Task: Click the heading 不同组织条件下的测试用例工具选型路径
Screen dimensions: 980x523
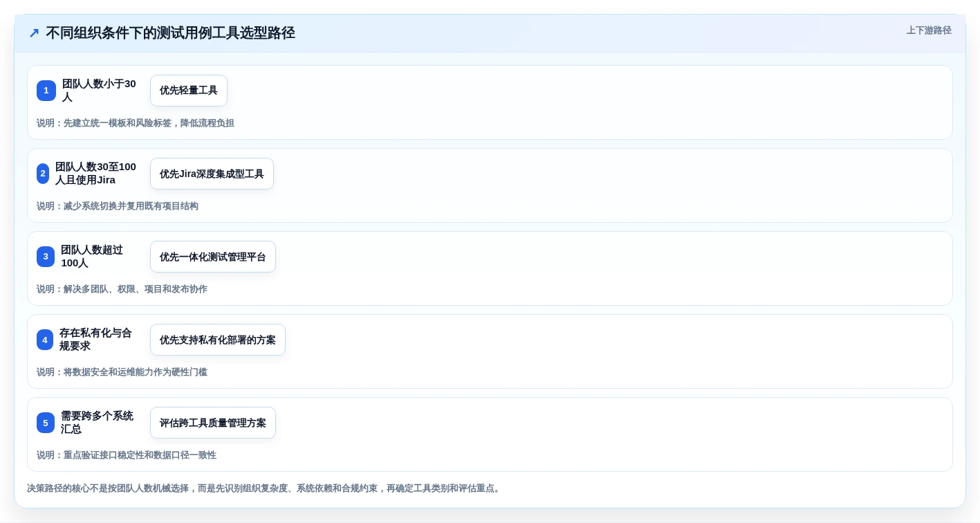Action: (170, 33)
